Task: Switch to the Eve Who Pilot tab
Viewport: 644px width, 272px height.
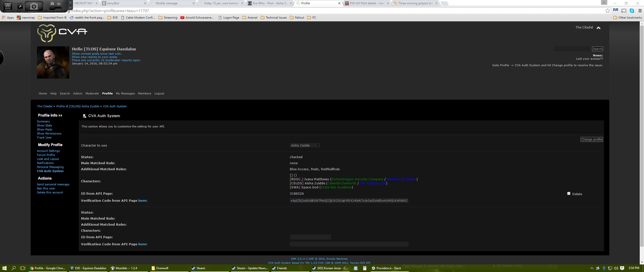Action: pyautogui.click(x=269, y=3)
